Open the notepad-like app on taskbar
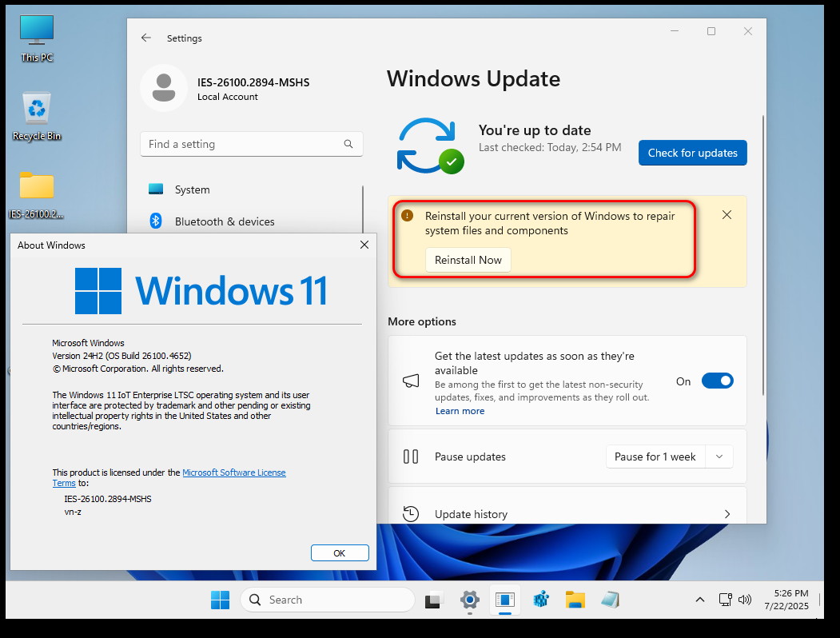The height and width of the screenshot is (638, 840). [610, 600]
